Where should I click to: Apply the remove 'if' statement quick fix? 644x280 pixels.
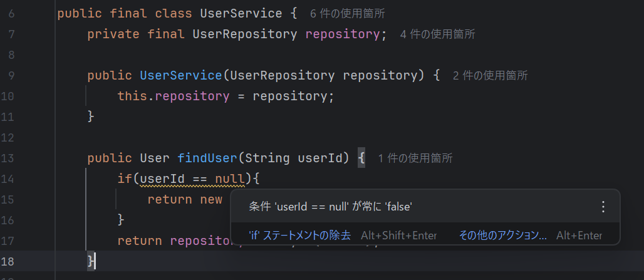point(300,236)
